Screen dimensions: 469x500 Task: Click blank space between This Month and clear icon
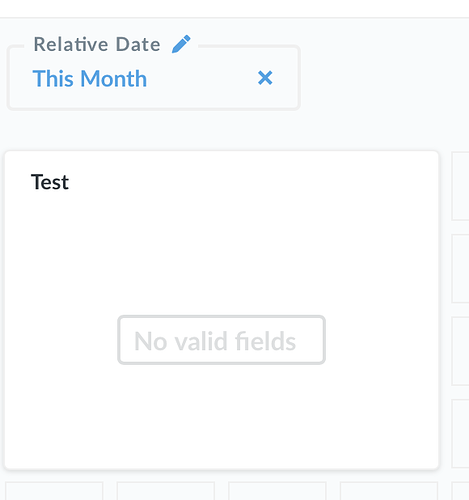click(202, 79)
